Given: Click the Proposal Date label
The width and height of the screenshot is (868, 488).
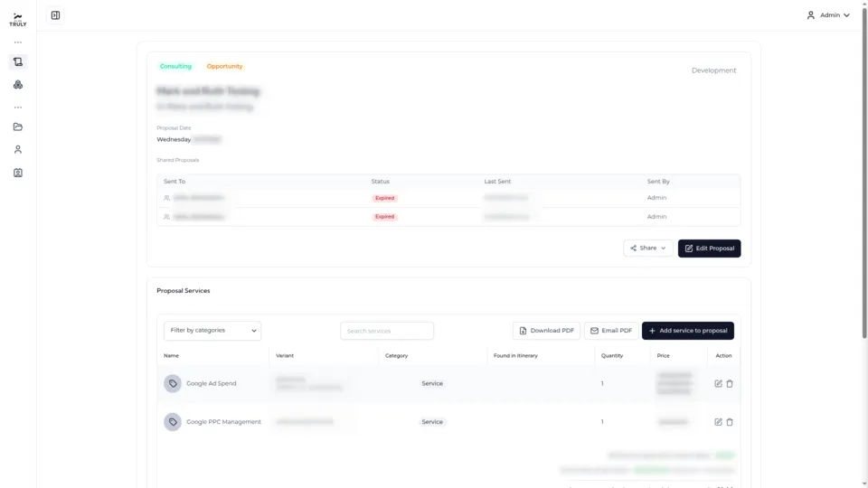Looking at the screenshot, I should 174,127.
